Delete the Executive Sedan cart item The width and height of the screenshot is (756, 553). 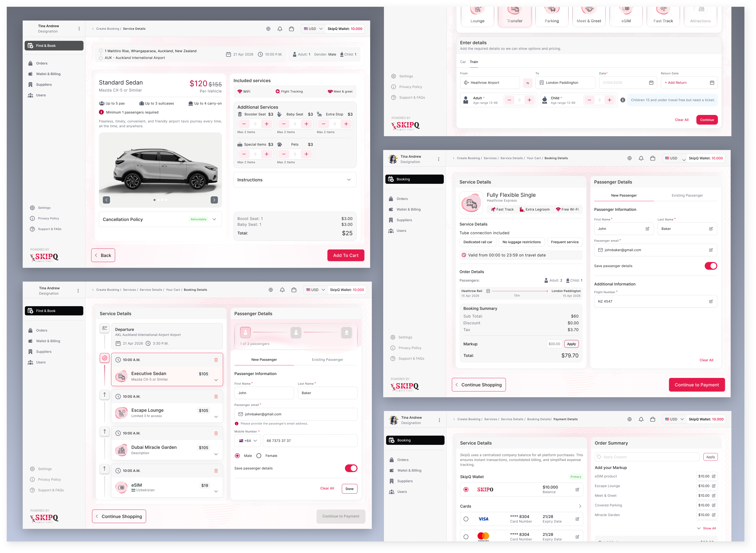tap(216, 360)
